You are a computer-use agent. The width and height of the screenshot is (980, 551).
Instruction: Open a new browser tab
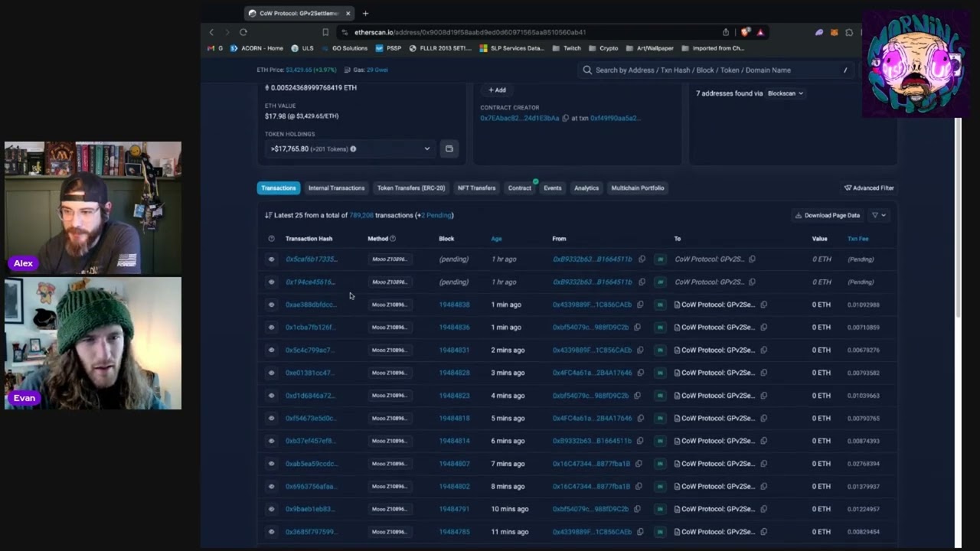365,13
